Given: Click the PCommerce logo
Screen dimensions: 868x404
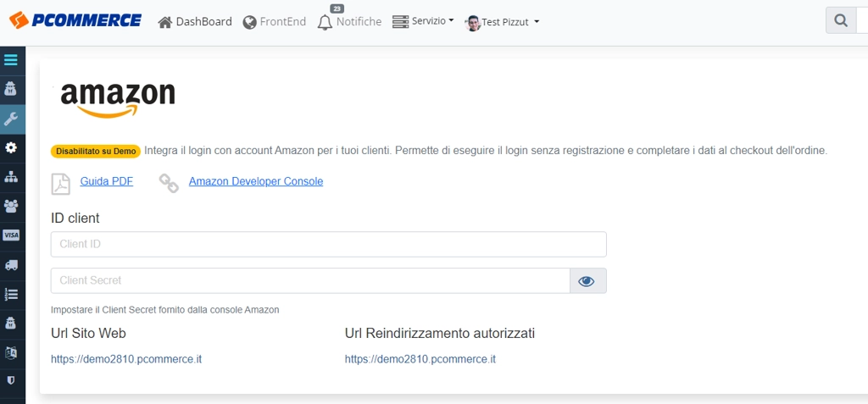Looking at the screenshot, I should point(75,20).
